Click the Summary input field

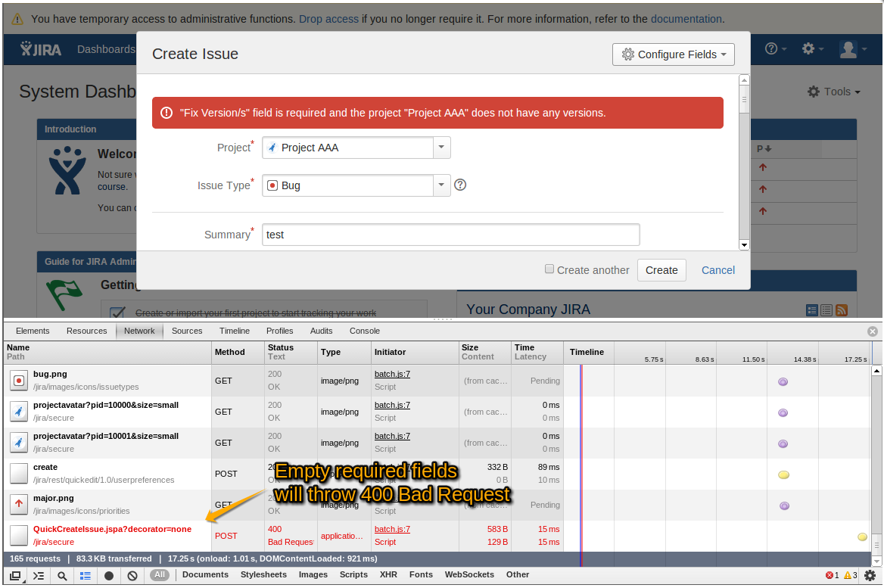(450, 235)
